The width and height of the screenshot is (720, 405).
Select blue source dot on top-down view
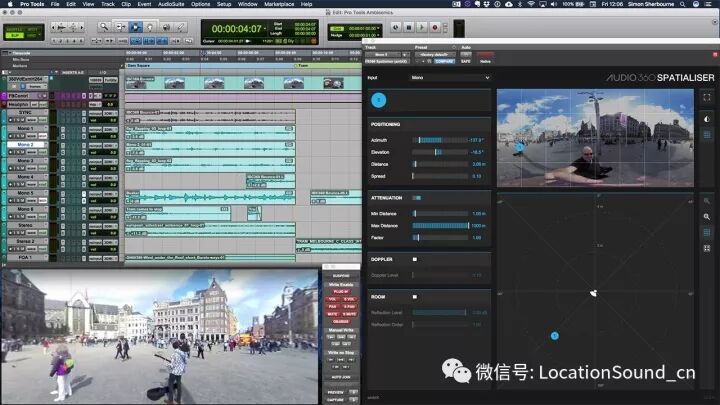(x=555, y=336)
